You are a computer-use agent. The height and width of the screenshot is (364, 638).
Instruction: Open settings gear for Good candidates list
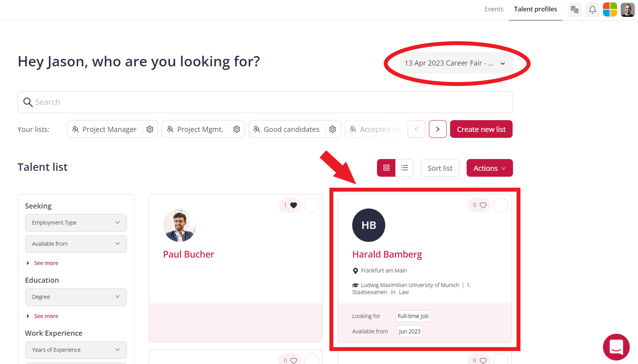[333, 129]
